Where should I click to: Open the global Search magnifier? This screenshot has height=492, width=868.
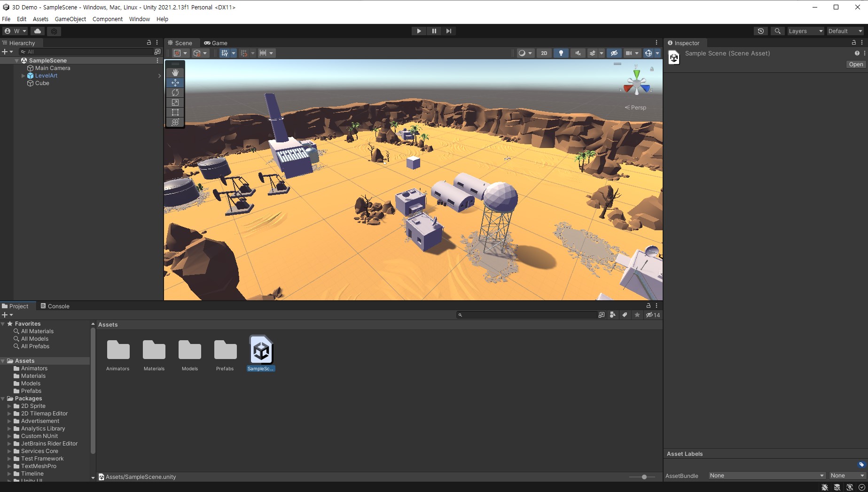(x=778, y=31)
